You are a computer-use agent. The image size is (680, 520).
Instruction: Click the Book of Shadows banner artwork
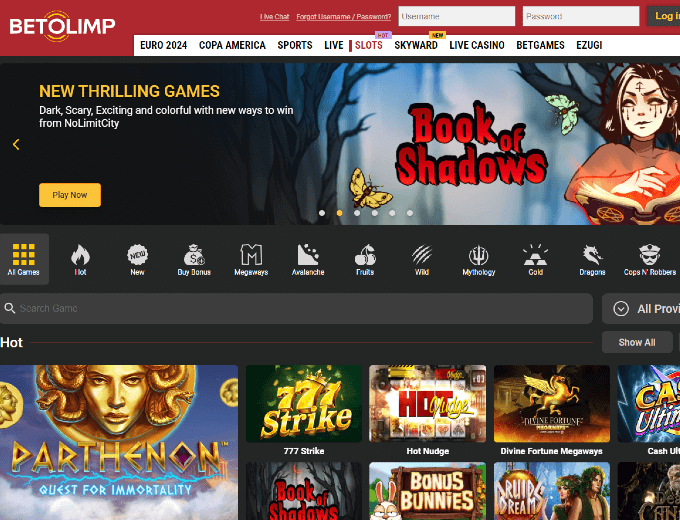471,144
